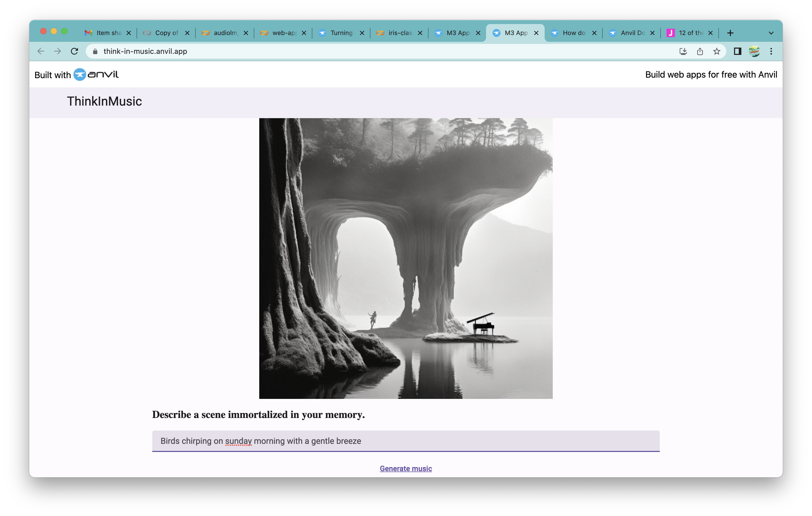812x516 pixels.
Task: Close the audiolm tab
Action: coord(246,33)
